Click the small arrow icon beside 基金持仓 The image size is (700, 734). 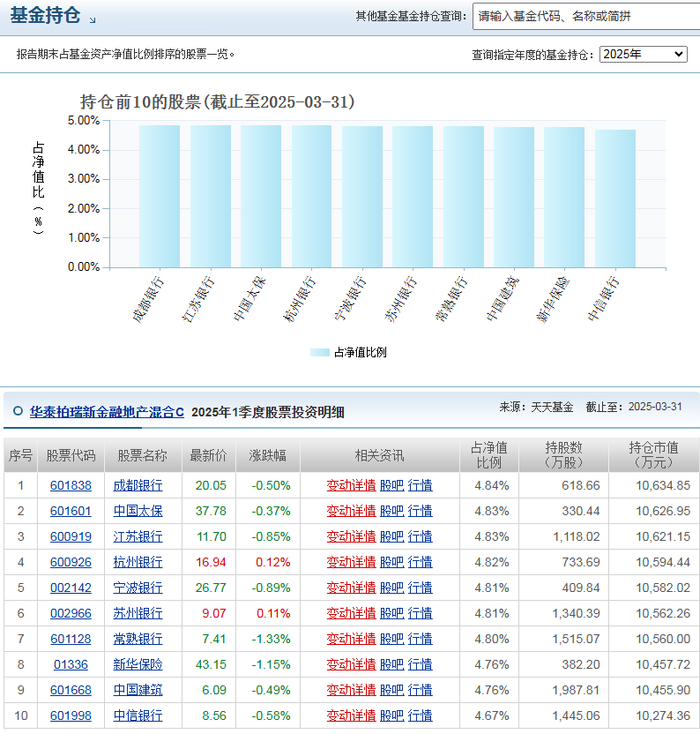(93, 20)
